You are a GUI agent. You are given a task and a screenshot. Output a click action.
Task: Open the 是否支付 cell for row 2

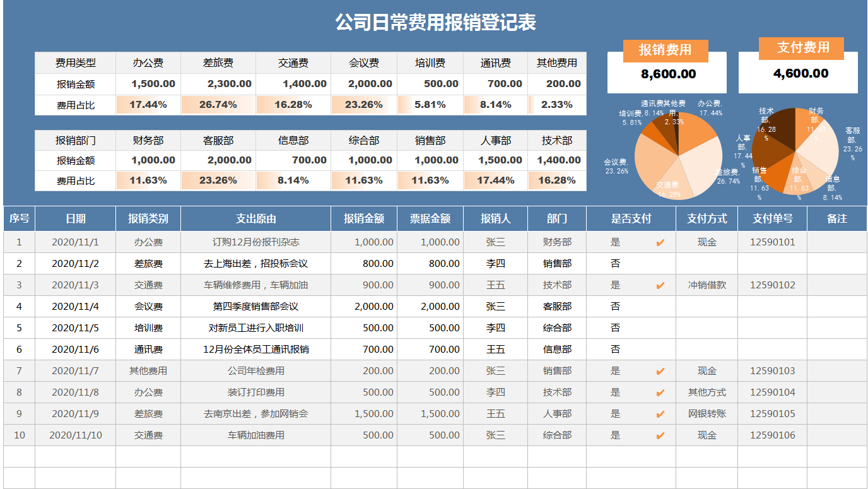point(631,263)
